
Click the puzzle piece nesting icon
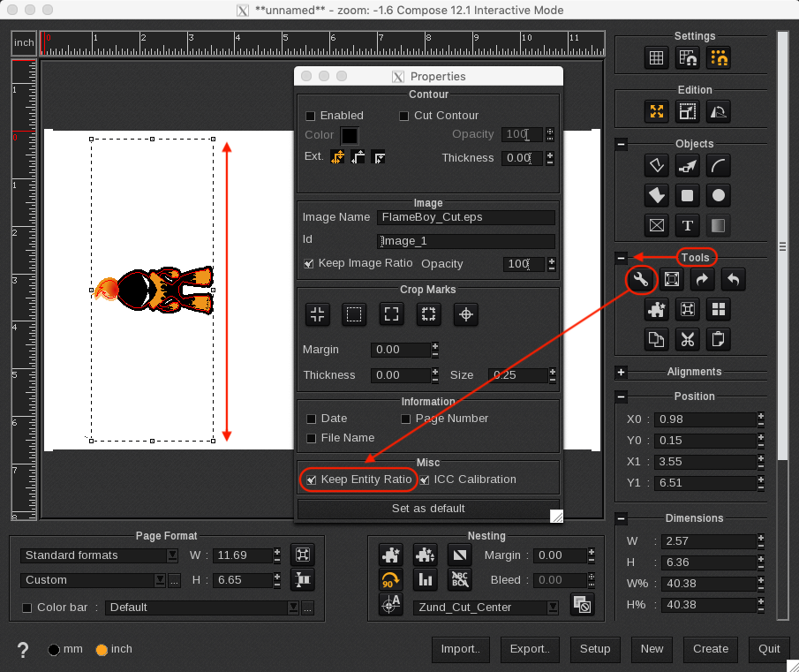390,555
